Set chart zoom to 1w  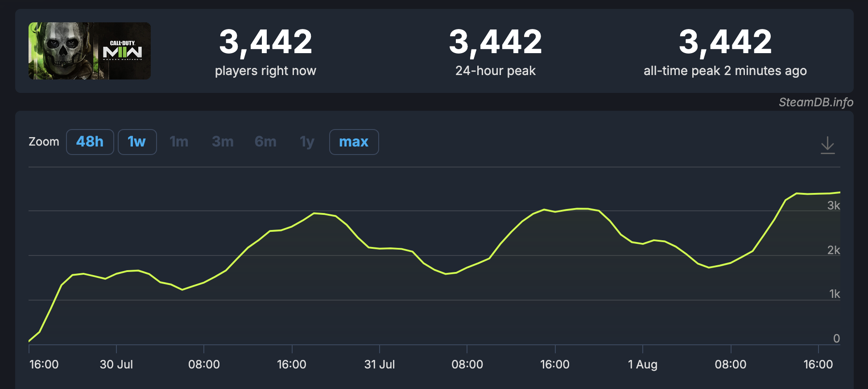(x=137, y=142)
